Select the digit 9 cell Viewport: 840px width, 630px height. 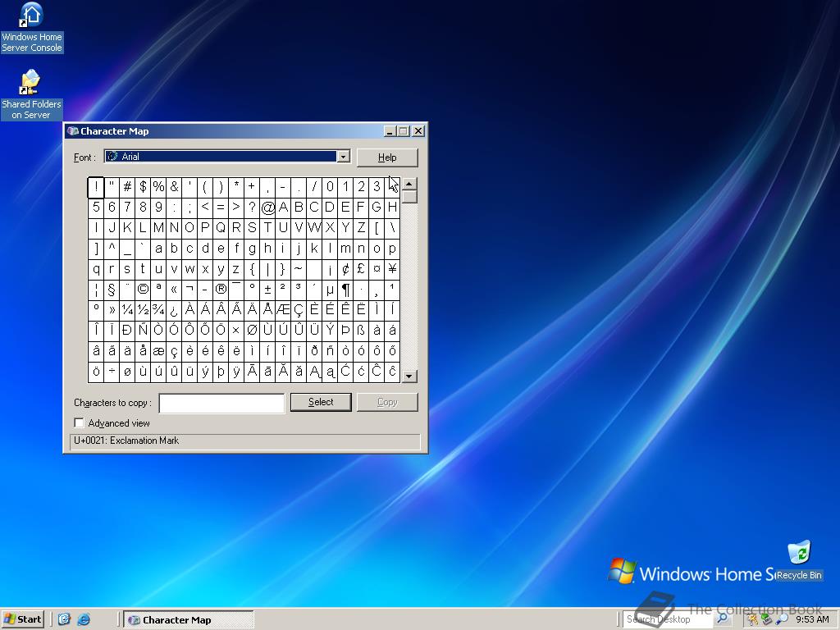(158, 208)
